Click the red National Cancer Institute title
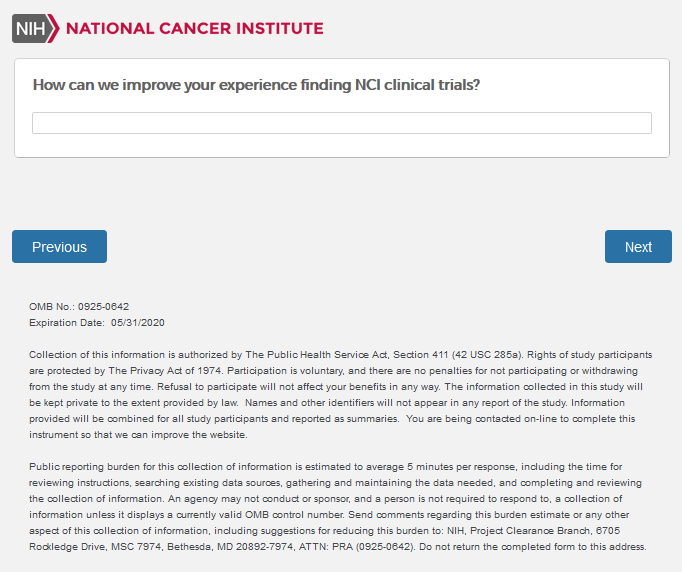Image resolution: width=682 pixels, height=572 pixels. pos(195,28)
